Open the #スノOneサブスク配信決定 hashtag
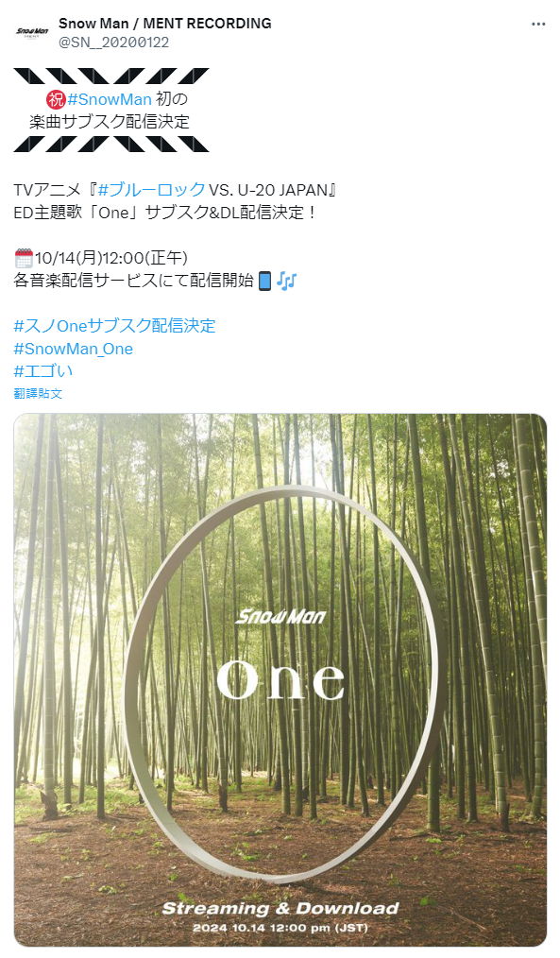560x958 pixels. point(115,326)
